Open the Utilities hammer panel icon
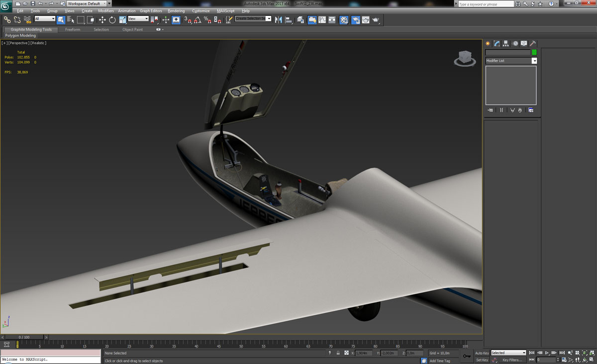The image size is (597, 364). point(532,44)
